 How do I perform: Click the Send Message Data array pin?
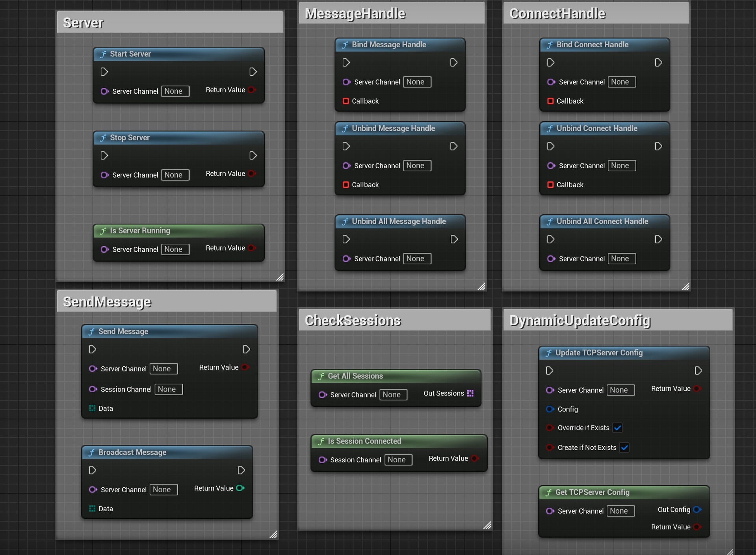92,408
